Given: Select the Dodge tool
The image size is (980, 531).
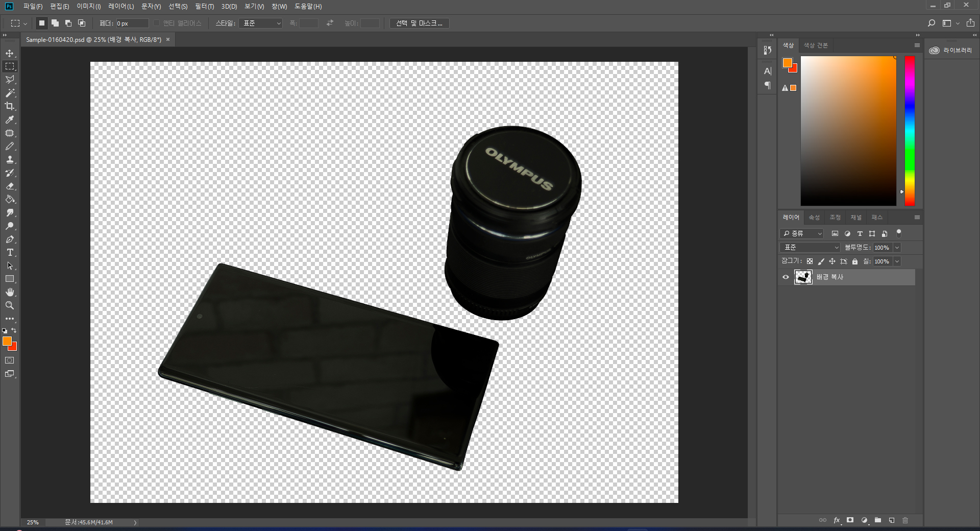Looking at the screenshot, I should [10, 226].
